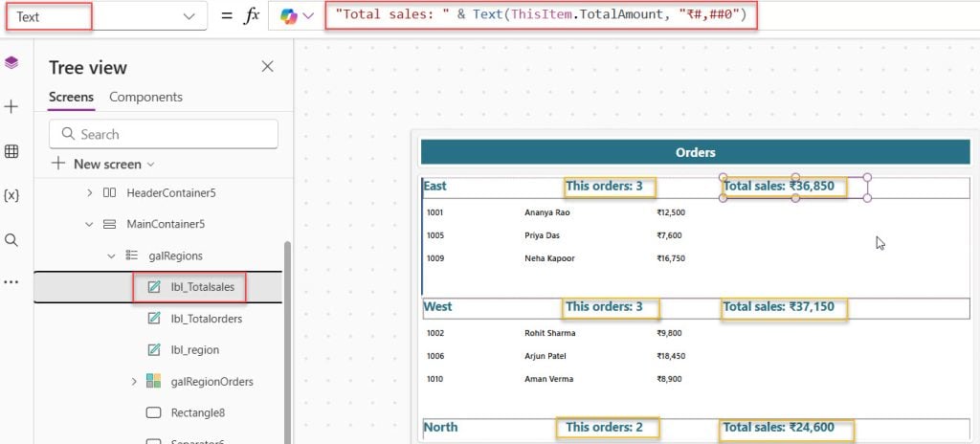Select "Total sales: ₹24,600" label
This screenshot has height=444, width=980.
[779, 427]
